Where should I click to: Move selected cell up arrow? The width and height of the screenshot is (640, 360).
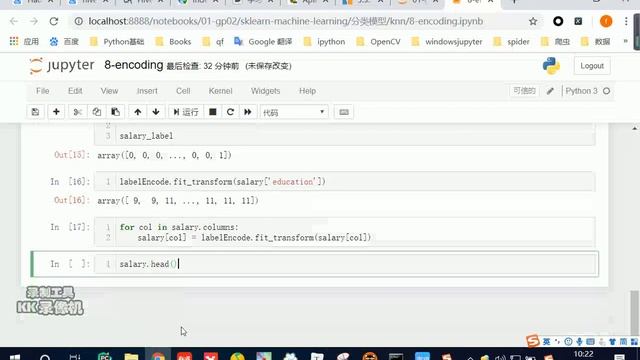click(x=138, y=112)
